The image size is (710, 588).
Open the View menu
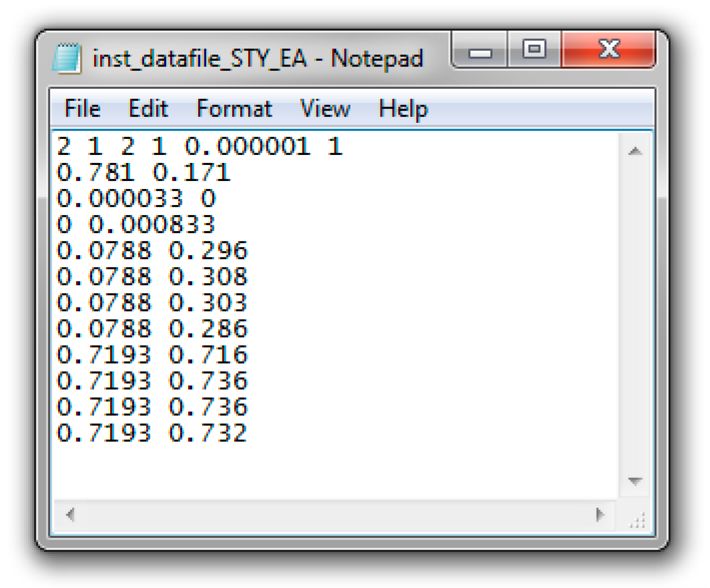coord(325,109)
